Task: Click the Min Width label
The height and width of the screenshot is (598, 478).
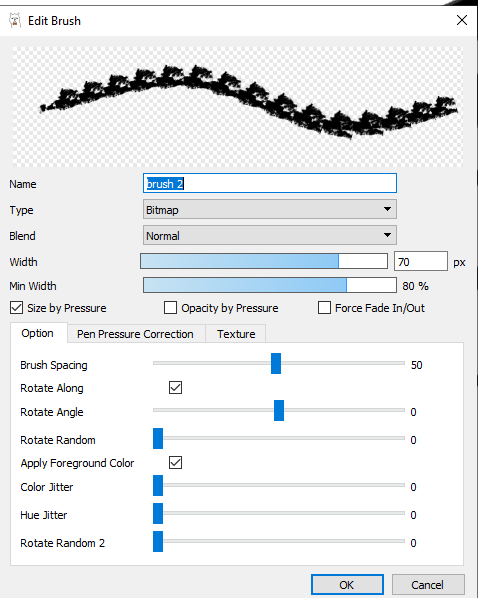Action: 33,286
